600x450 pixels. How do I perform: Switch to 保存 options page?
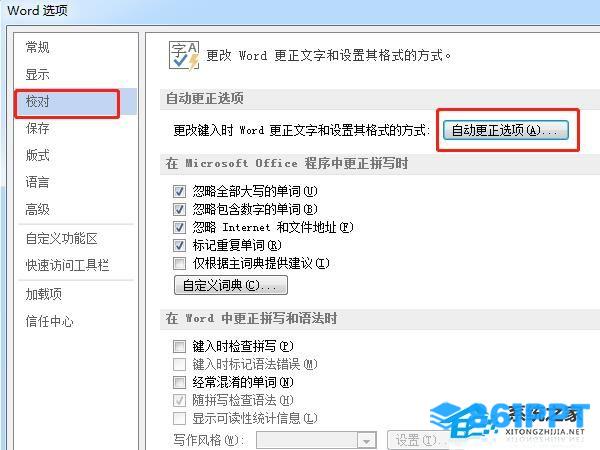pos(38,128)
